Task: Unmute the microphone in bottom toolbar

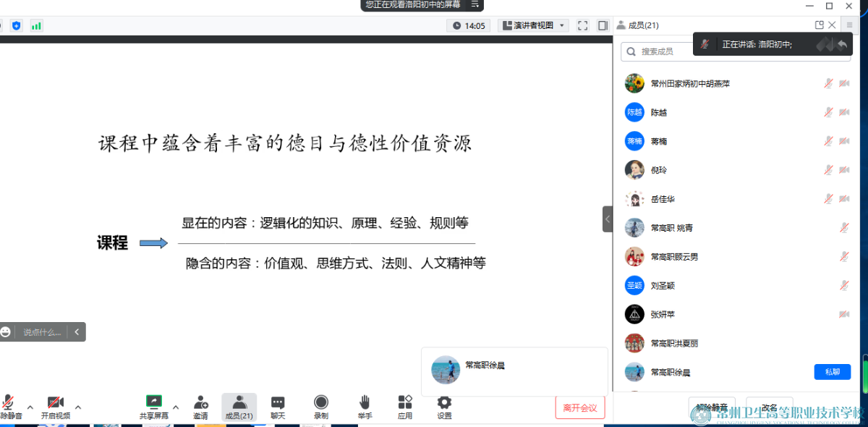Action: point(9,403)
